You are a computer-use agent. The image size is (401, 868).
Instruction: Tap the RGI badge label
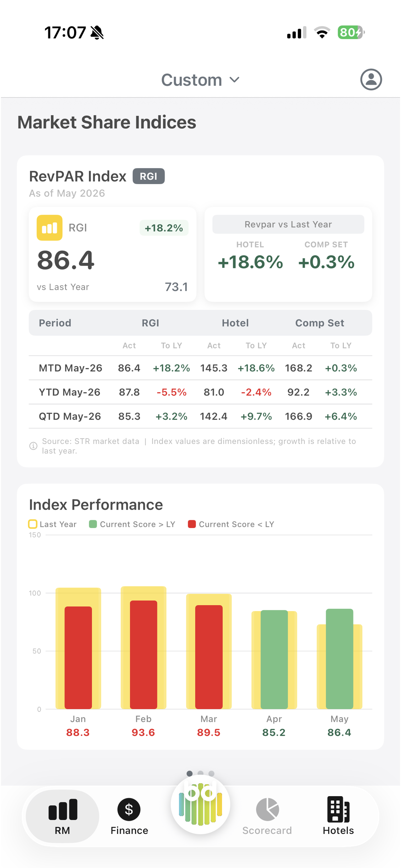tap(148, 176)
